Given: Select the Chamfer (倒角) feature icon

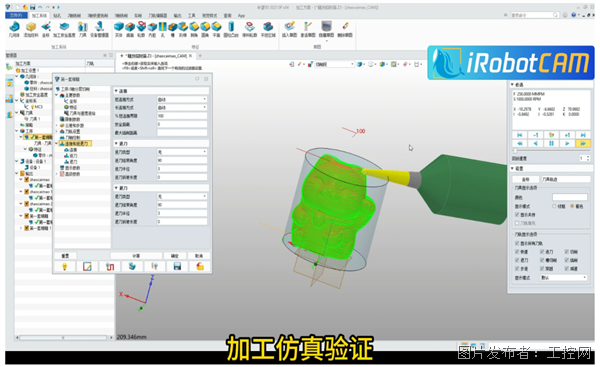Looking at the screenshot, I should click(x=194, y=29).
